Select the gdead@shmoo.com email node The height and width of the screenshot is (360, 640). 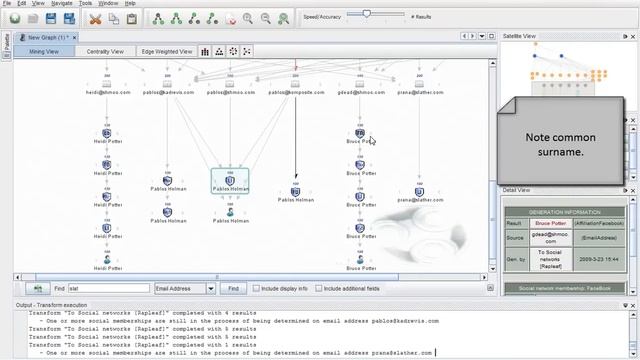pyautogui.click(x=360, y=84)
